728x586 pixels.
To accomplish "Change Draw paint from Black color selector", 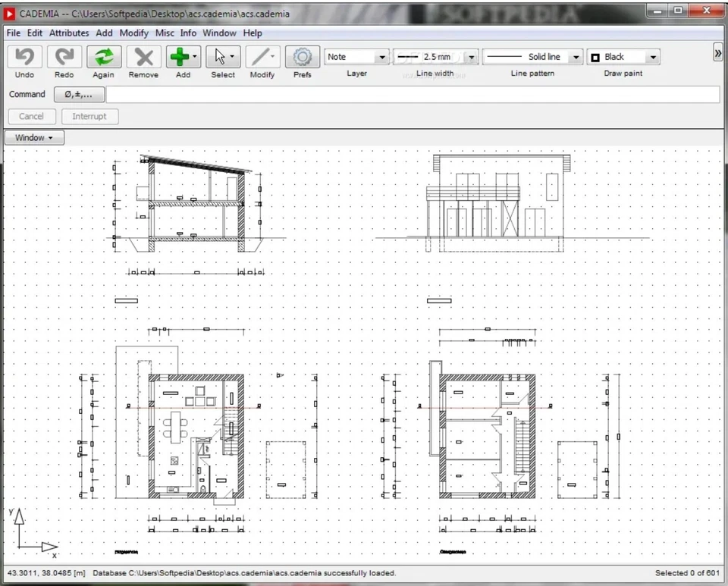I will pyautogui.click(x=653, y=57).
